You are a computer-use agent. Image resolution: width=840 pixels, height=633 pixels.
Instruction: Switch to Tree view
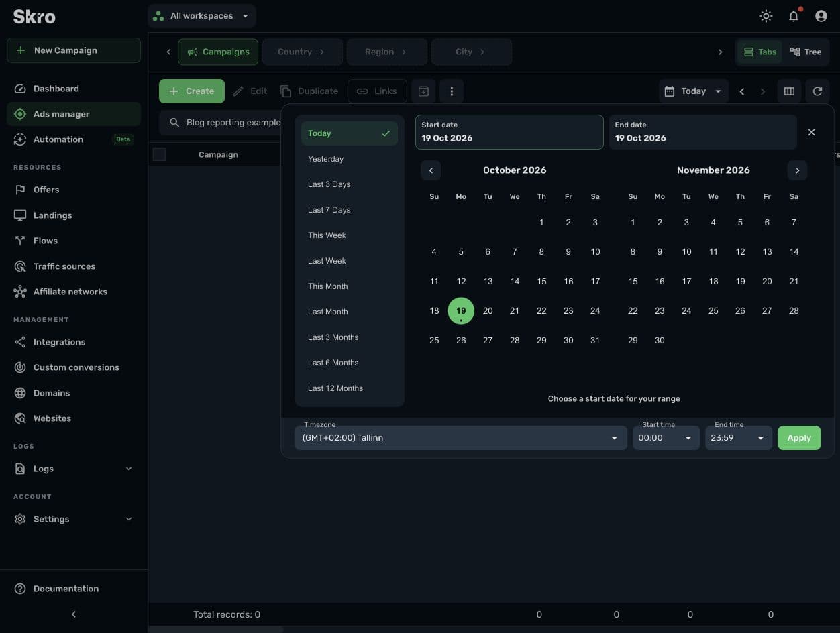806,52
